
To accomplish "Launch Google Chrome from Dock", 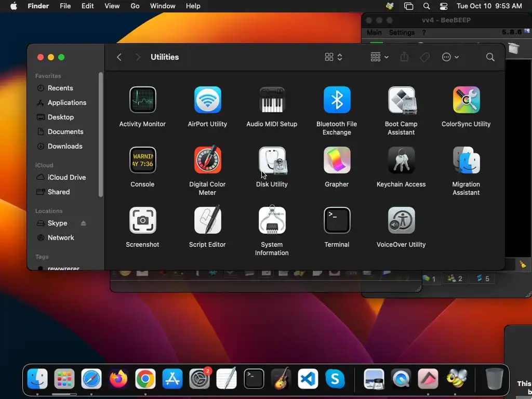I will tap(145, 378).
